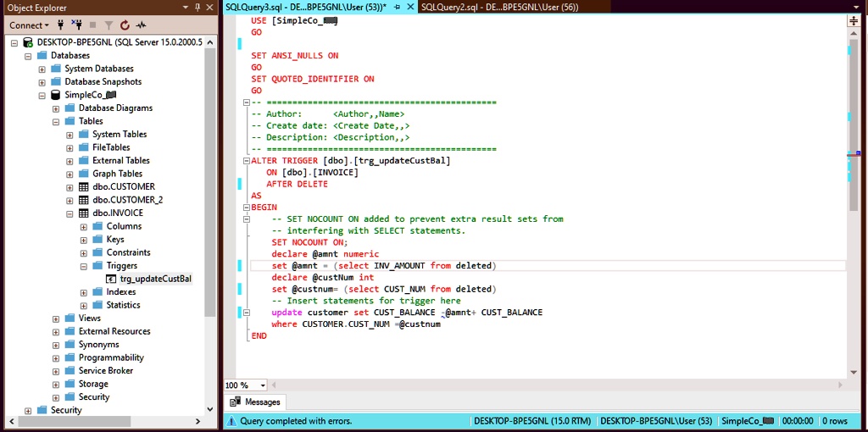Select the Service Broker folder
Screen dimensions: 868x432
pyautogui.click(x=98, y=371)
